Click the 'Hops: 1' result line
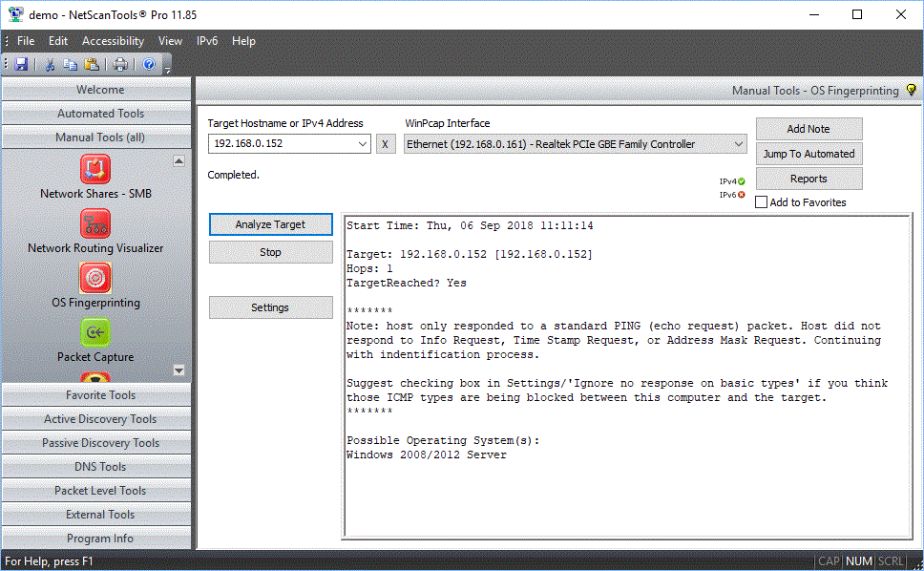This screenshot has height=571, width=924. tap(369, 268)
